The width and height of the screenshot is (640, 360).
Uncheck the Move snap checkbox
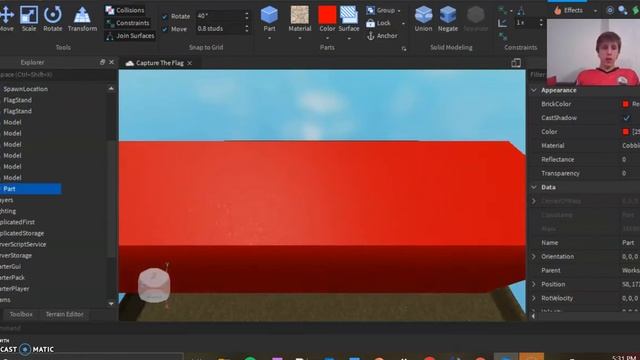(x=165, y=29)
